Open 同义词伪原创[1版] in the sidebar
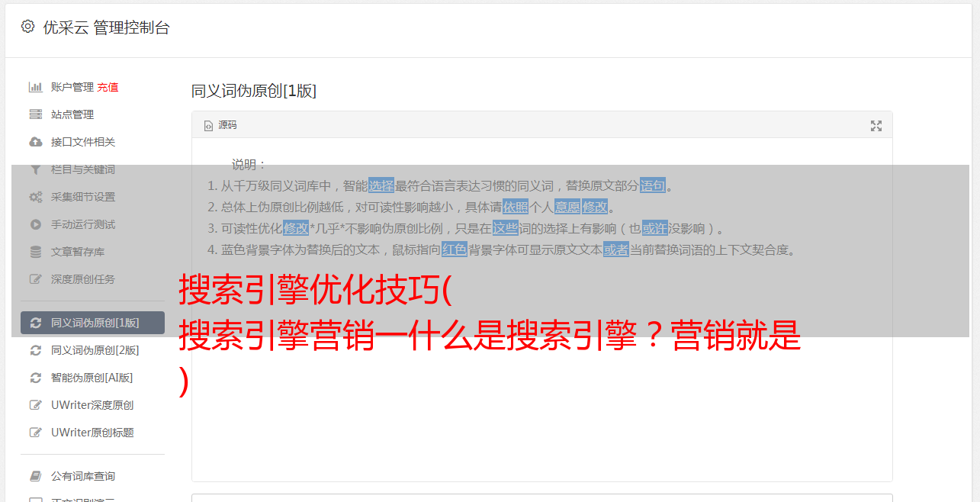980x502 pixels. [x=92, y=323]
